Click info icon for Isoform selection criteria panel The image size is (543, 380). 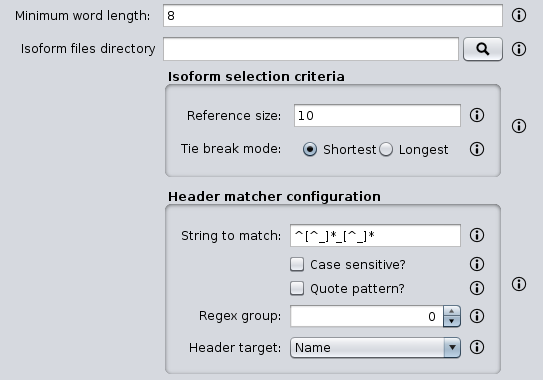[519, 126]
